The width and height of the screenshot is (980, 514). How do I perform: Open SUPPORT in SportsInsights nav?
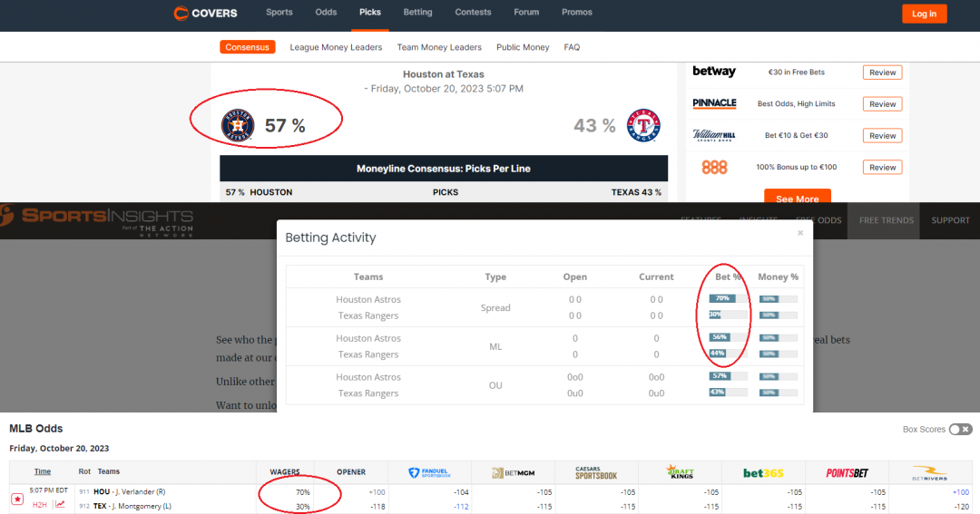click(951, 220)
